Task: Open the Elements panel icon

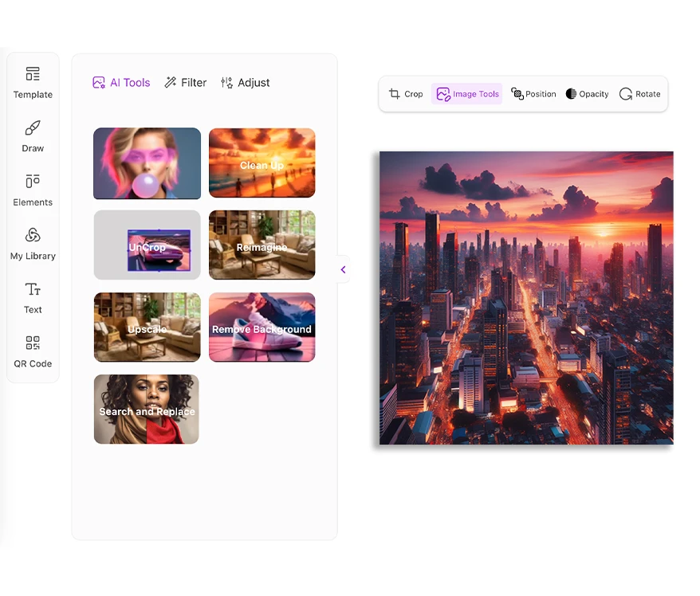Action: [33, 182]
